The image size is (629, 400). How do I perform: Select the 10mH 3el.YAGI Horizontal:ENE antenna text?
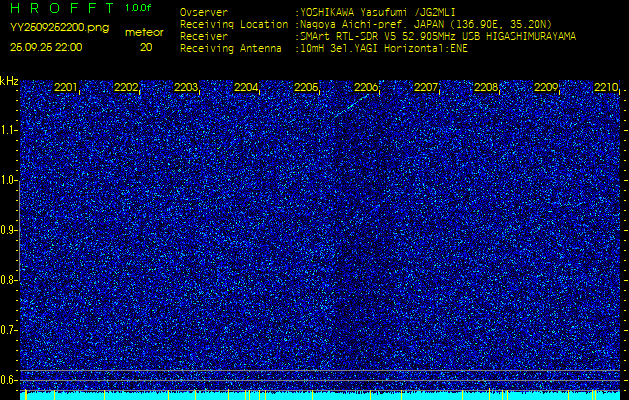coord(384,49)
